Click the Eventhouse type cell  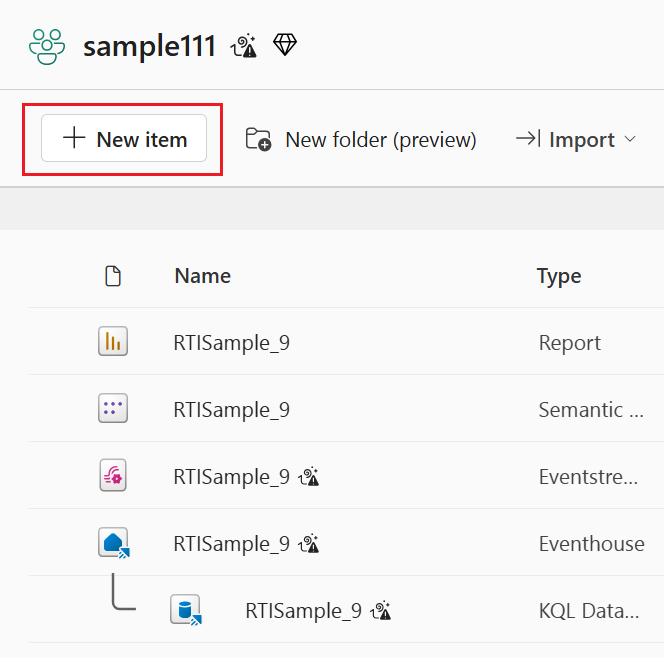pyautogui.click(x=592, y=544)
